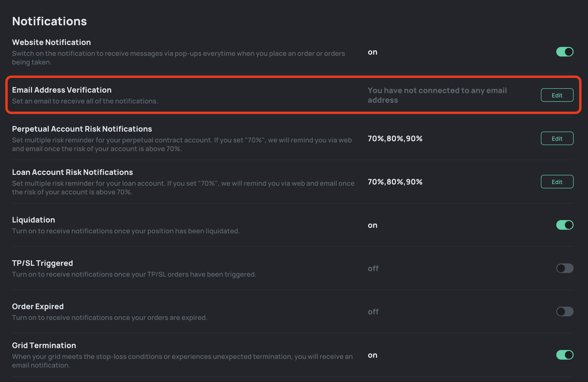Screen dimensions: 588x382
Task: Toggle off Grid Termination notifications
Action: [x=564, y=355]
